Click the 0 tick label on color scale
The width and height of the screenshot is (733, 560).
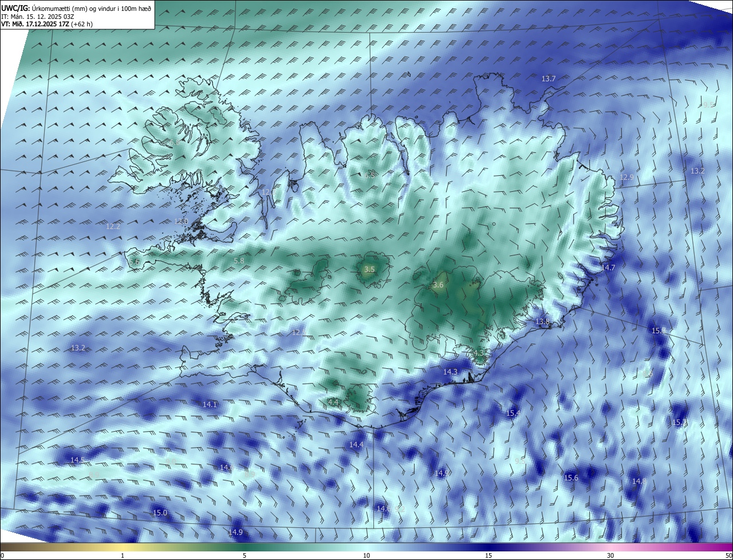pyautogui.click(x=2, y=555)
